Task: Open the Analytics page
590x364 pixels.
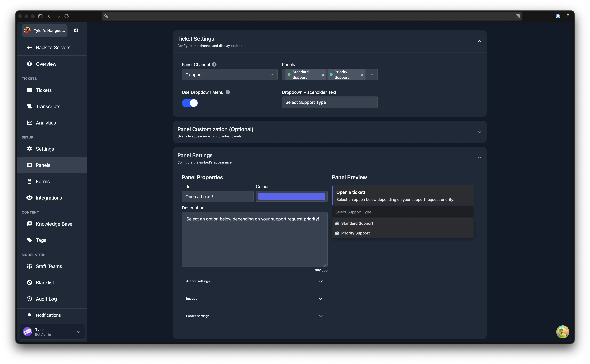Action: pyautogui.click(x=52, y=123)
